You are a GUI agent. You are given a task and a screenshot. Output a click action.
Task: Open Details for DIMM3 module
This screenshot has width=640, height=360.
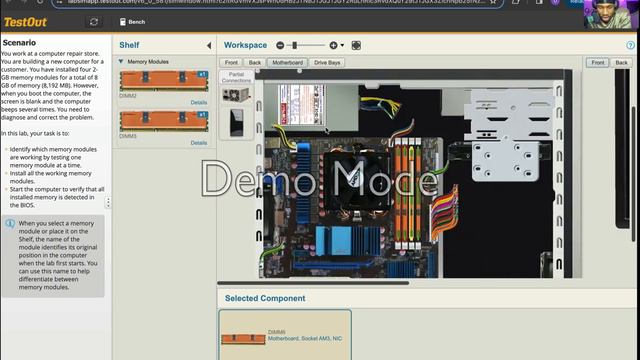199,143
